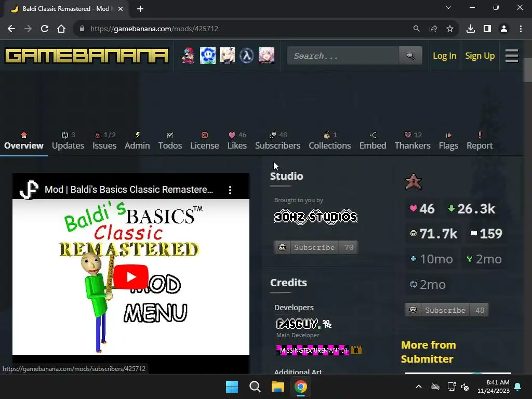Viewport: 532px width, 399px height.
Task: Subscribe to the mod with count 48
Action: tap(446, 310)
